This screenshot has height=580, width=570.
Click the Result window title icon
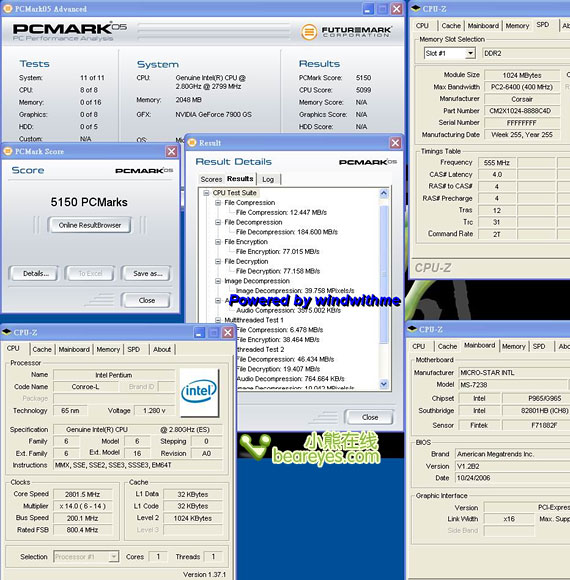(192, 143)
